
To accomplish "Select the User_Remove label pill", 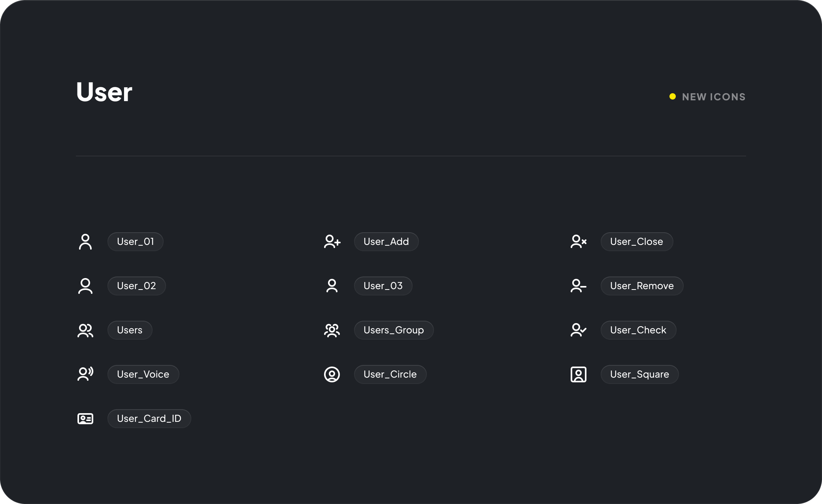I will 642,286.
